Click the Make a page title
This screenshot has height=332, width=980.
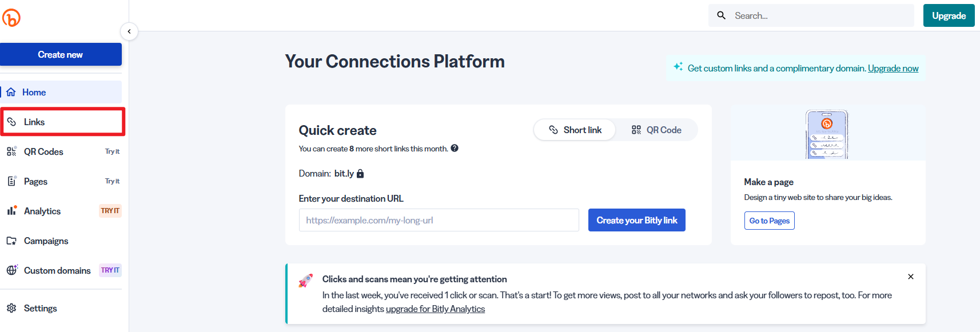coord(769,182)
